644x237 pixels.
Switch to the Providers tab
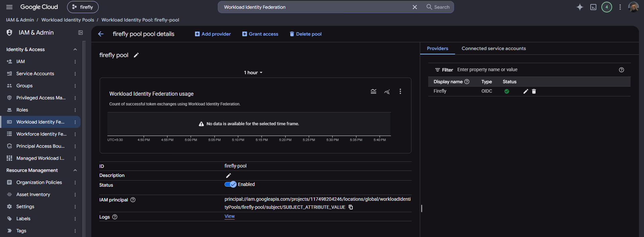click(437, 48)
